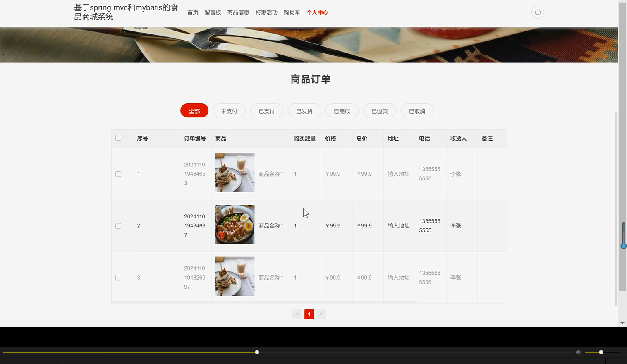627x364 pixels.
Task: Select page 1 in the pagination bar
Action: (309, 314)
